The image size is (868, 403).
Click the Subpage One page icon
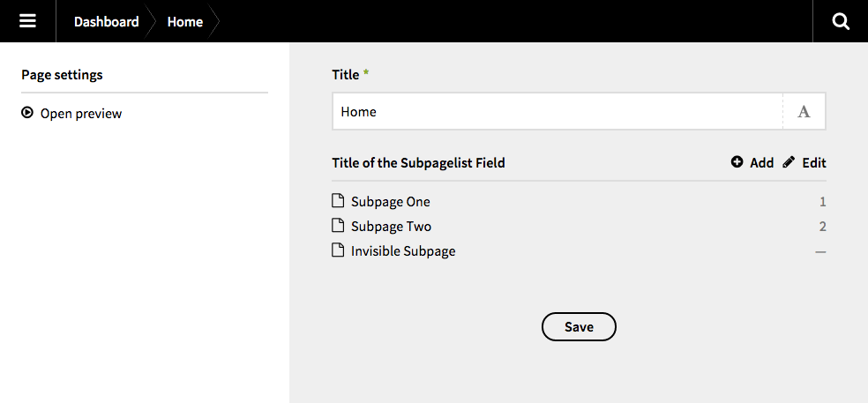pyautogui.click(x=338, y=201)
